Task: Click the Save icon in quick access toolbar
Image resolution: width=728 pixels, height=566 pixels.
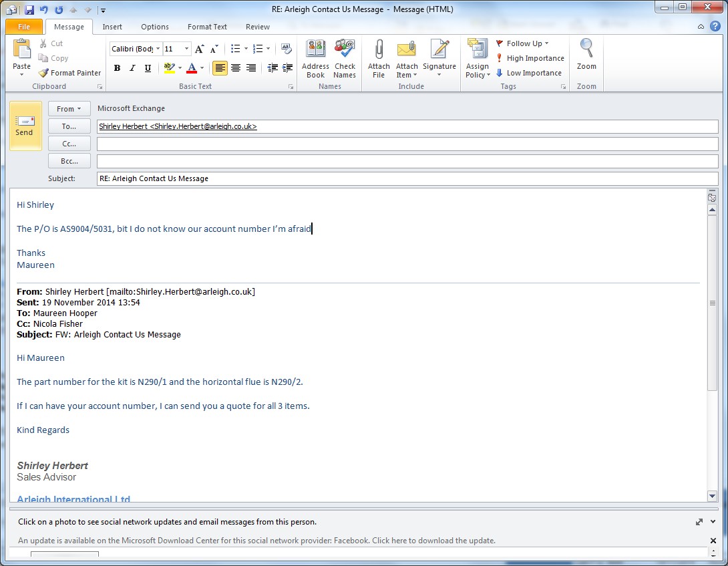Action: tap(29, 9)
